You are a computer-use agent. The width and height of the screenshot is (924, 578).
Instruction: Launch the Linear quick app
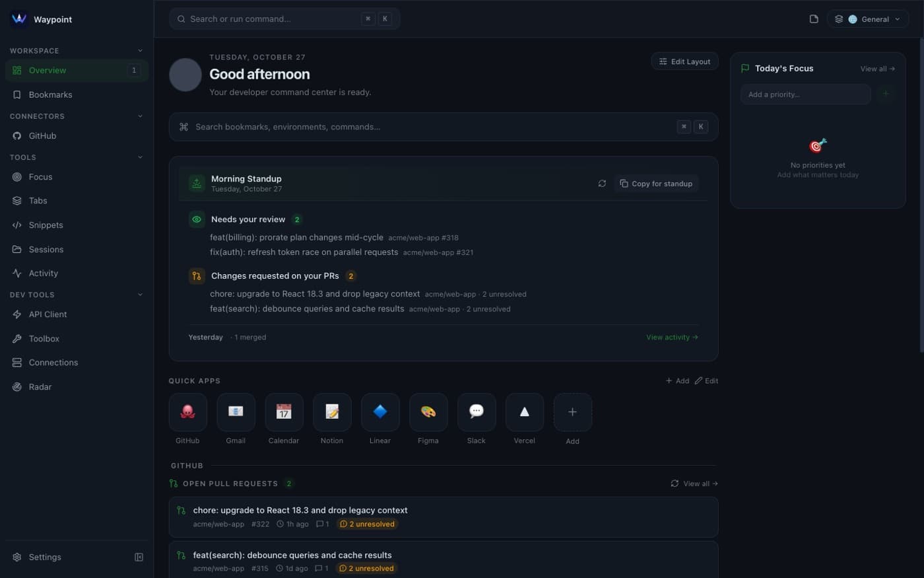pos(380,412)
